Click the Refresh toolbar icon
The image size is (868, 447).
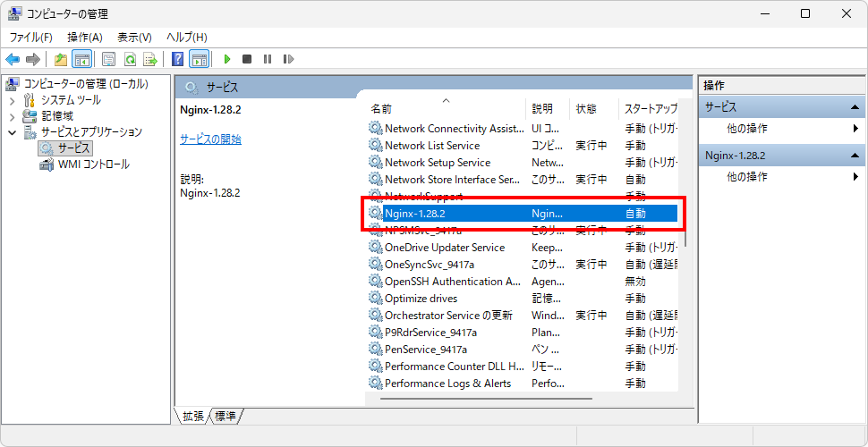(x=130, y=59)
